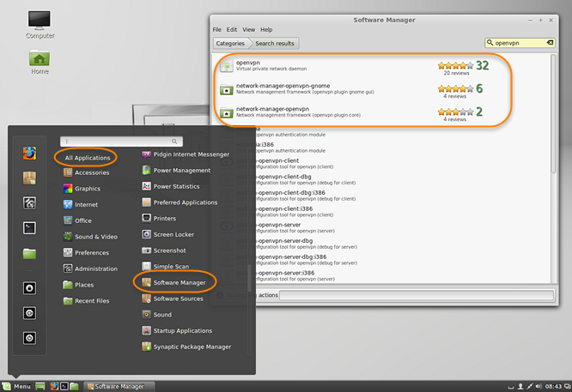Click the network-manager-openvpn package icon
Viewport: 572px width, 392px height.
(227, 112)
